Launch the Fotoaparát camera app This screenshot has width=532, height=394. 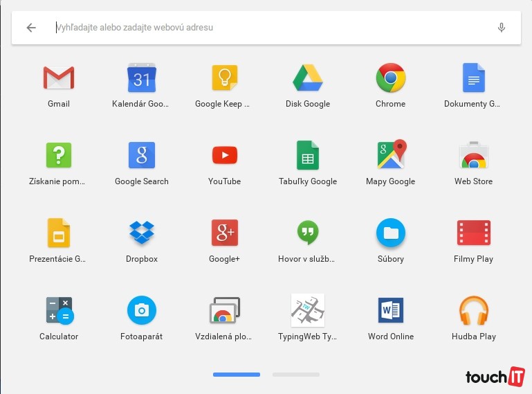(x=142, y=311)
